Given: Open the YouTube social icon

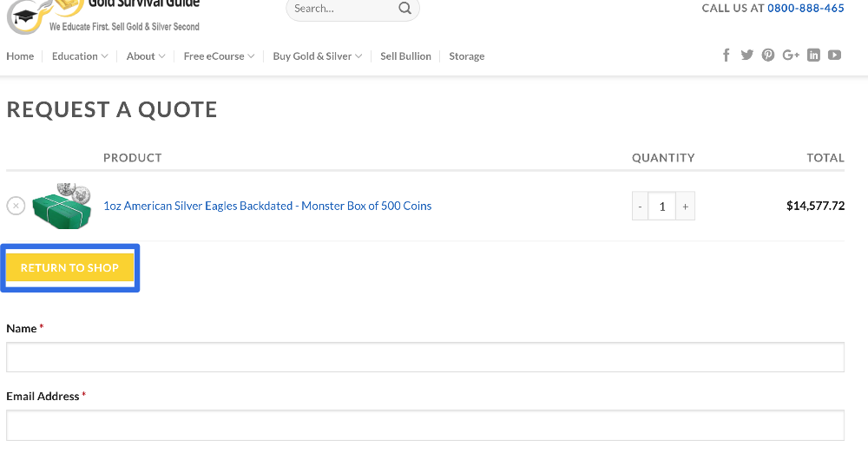Looking at the screenshot, I should pyautogui.click(x=834, y=55).
